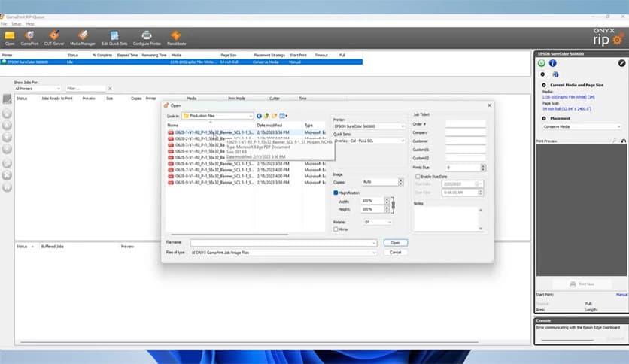Open the File menu

(x=4, y=24)
